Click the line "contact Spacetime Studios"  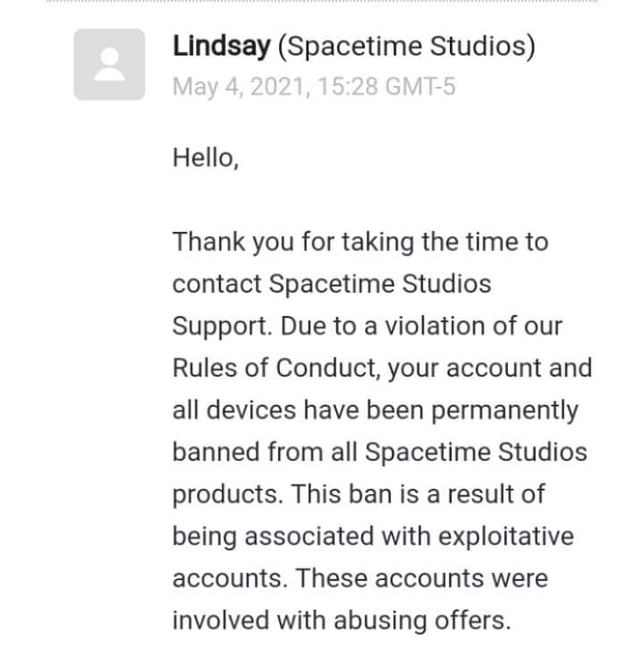(332, 284)
